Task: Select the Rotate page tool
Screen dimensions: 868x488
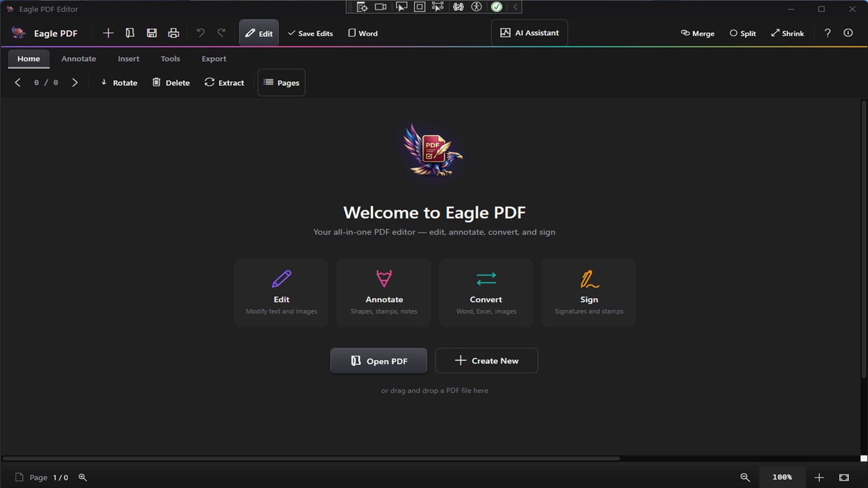Action: [x=119, y=82]
